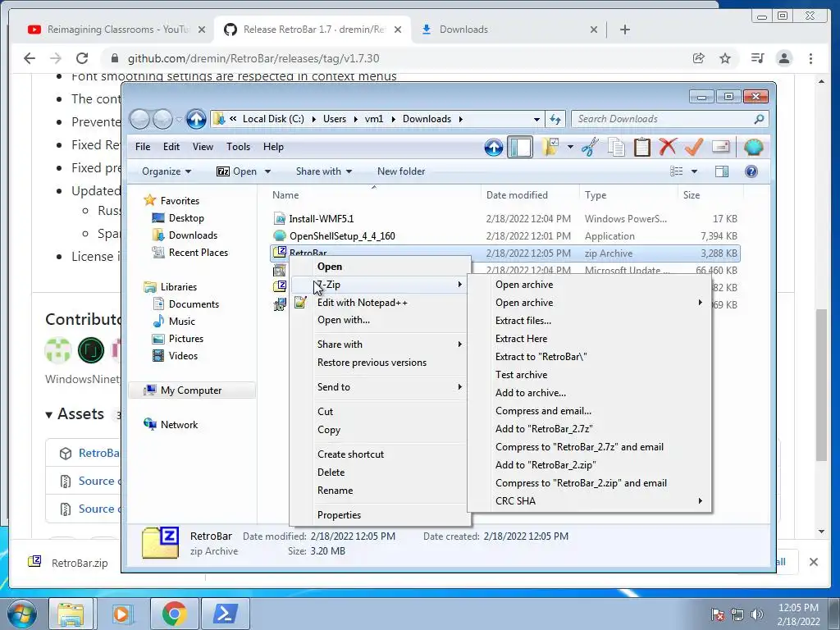Open the Help menu in Explorer
840x630 pixels.
(x=273, y=147)
